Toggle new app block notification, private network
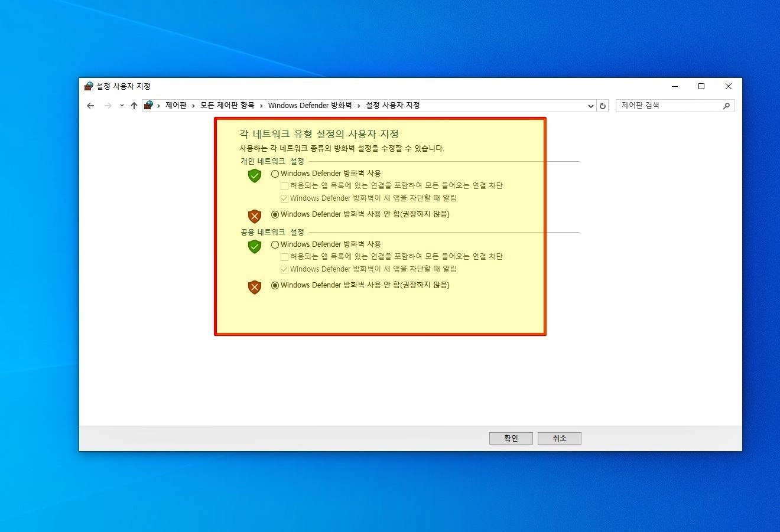 coord(284,198)
